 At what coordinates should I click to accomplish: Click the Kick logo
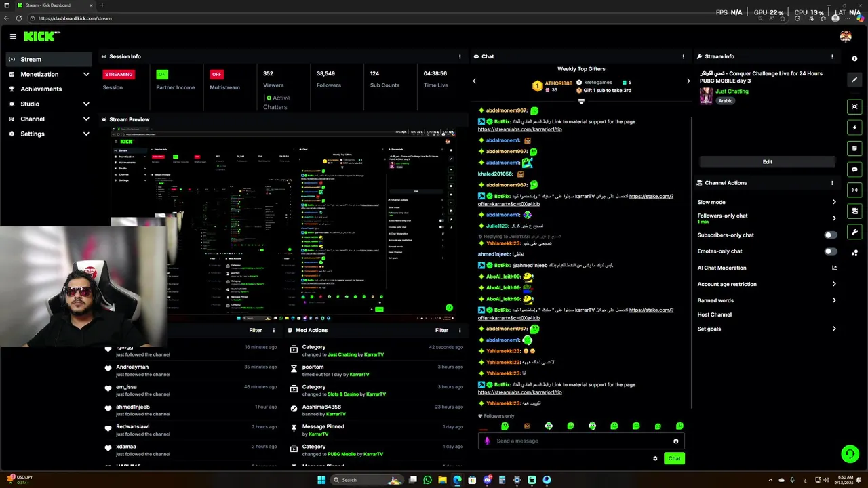point(42,37)
